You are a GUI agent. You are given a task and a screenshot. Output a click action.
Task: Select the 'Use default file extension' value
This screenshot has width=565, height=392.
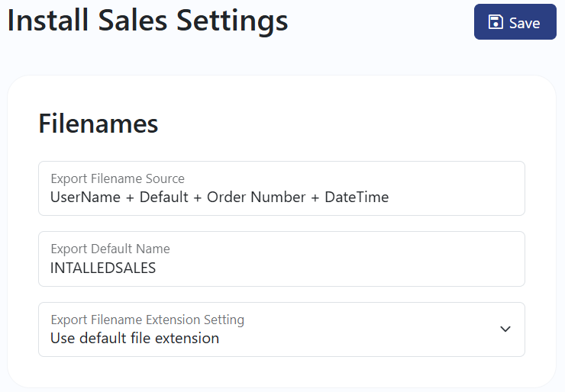(135, 339)
